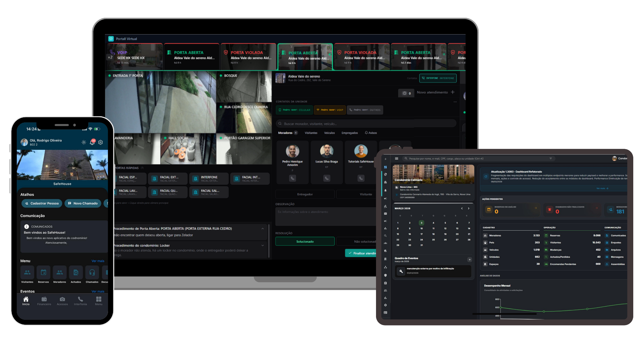The width and height of the screenshot is (644, 362).
Task: Open Visitantes menu icon on phone
Action: [x=27, y=273]
